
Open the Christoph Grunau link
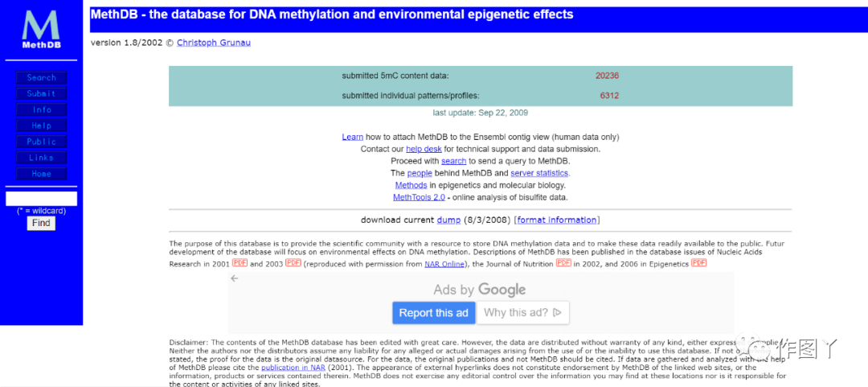213,43
